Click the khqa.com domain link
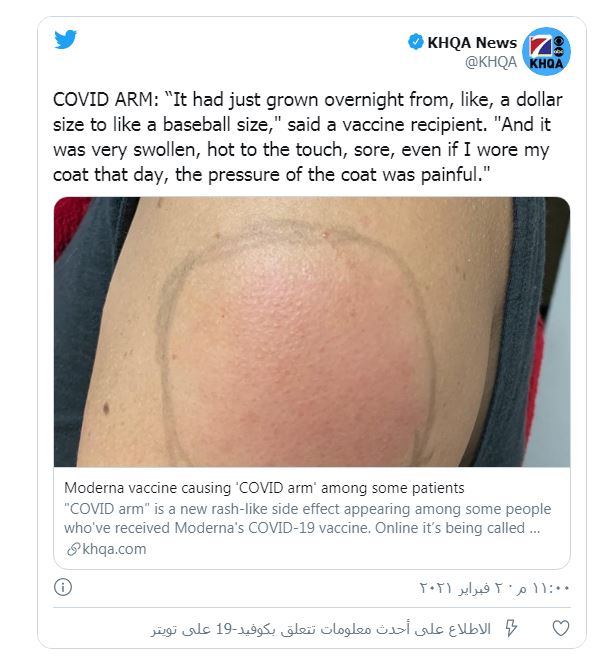Viewport: 607px width, 665px height. pos(114,549)
